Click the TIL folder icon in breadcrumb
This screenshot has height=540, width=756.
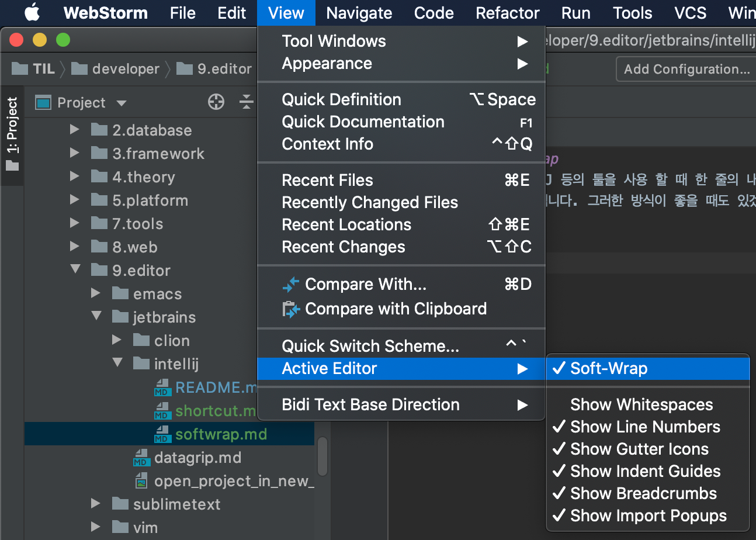click(20, 69)
